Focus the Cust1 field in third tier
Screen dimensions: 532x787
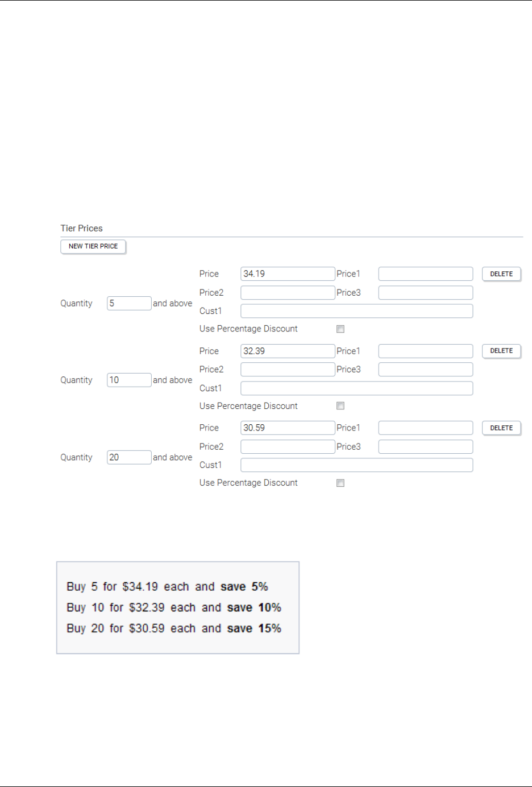356,465
